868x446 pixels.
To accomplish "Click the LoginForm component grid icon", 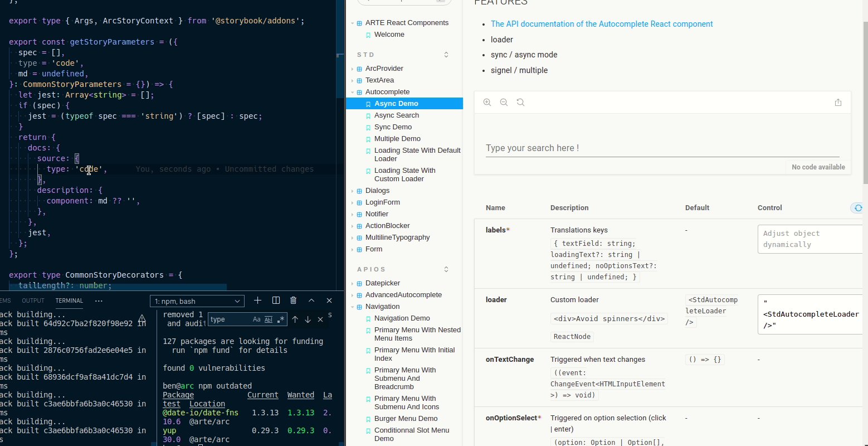I will coord(359,202).
